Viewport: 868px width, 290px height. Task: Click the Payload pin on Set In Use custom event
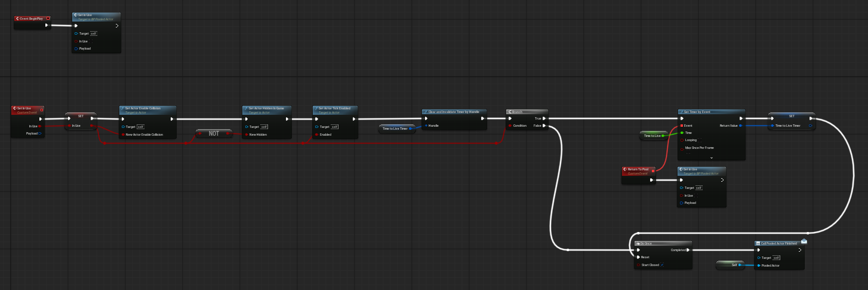[39, 133]
